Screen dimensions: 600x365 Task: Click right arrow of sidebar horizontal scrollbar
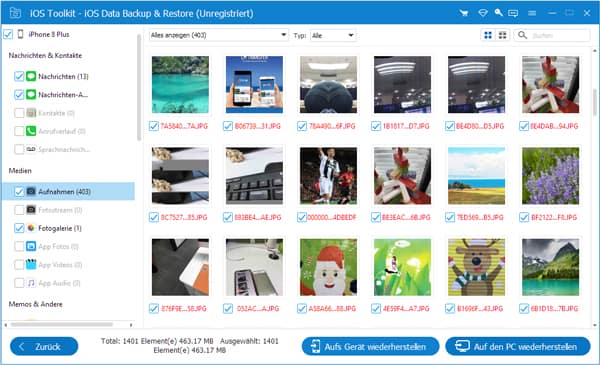131,325
